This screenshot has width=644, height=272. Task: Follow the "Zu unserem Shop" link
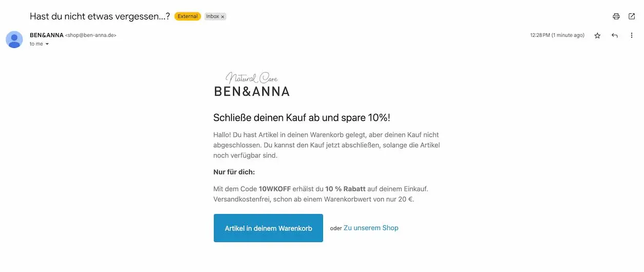click(371, 228)
